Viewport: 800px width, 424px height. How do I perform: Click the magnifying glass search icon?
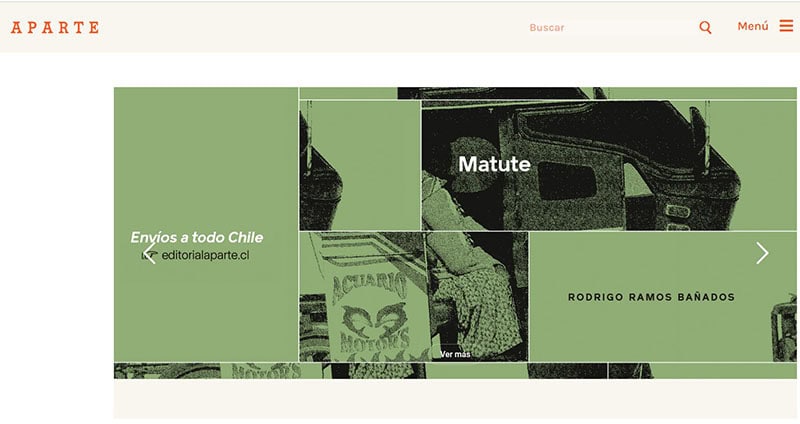pos(705,27)
